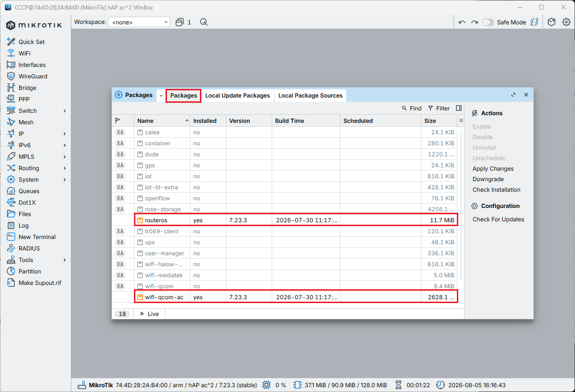Click Check Installation

coord(497,190)
